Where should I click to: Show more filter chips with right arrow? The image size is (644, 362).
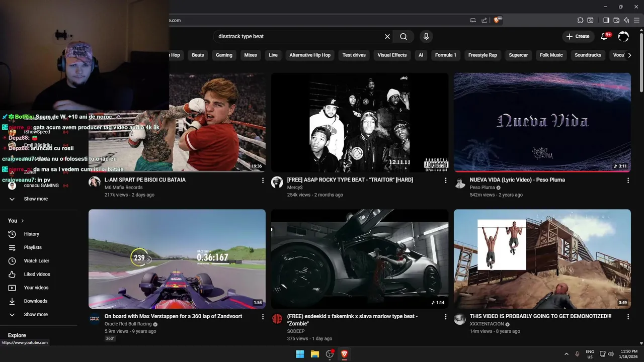(629, 55)
